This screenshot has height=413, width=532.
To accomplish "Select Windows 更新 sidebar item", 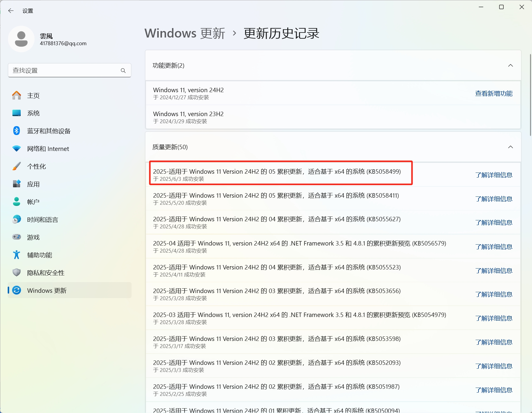I will click(x=70, y=290).
